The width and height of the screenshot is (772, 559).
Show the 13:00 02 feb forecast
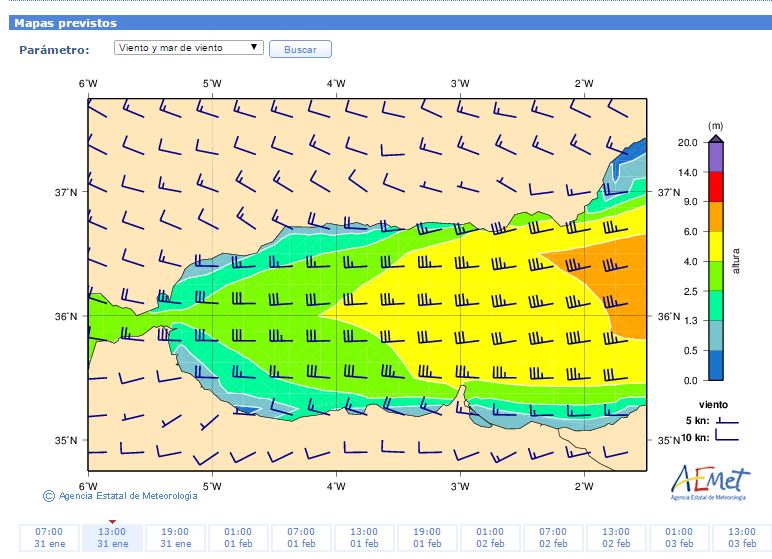pos(616,537)
